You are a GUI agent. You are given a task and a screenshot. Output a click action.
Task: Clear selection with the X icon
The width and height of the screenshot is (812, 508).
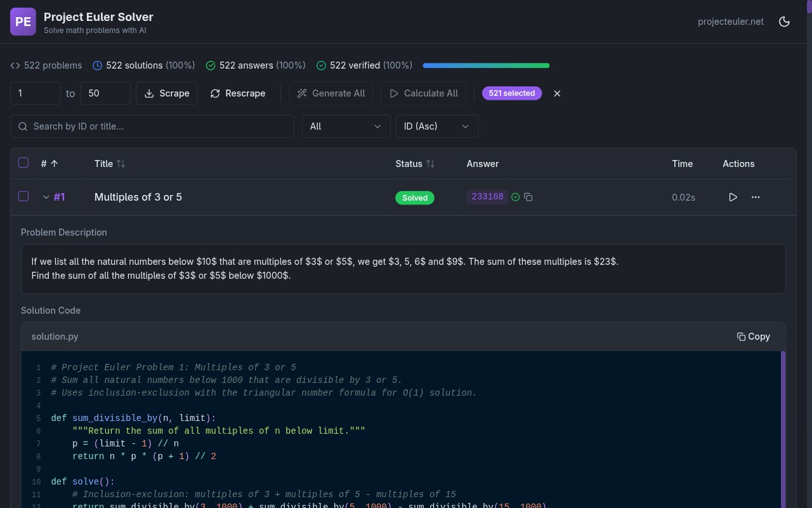click(x=557, y=93)
